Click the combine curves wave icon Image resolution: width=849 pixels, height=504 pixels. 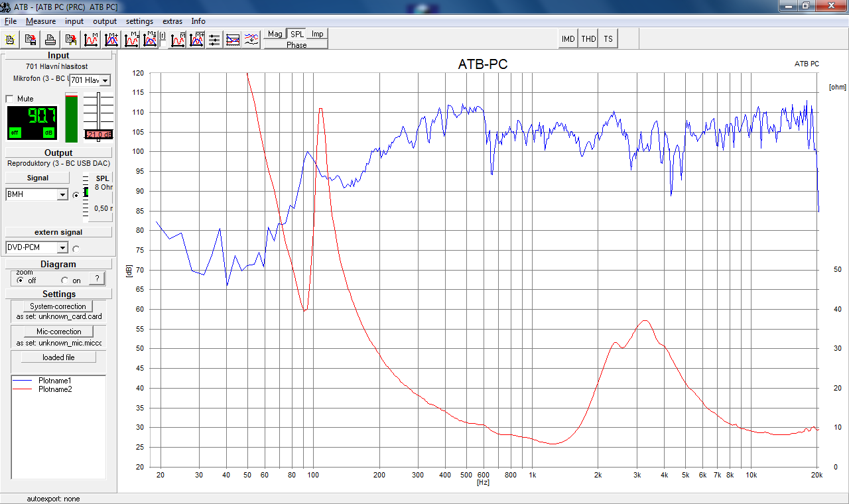coord(251,40)
